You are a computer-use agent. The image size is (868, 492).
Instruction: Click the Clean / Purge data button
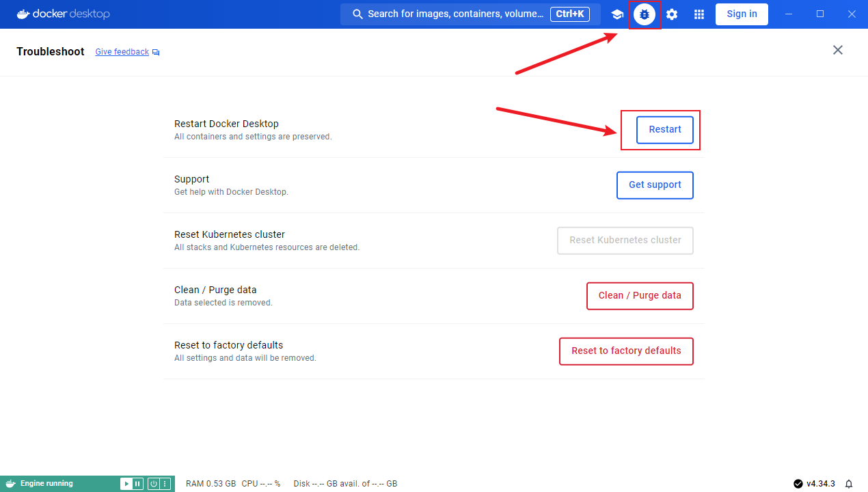pyautogui.click(x=640, y=296)
